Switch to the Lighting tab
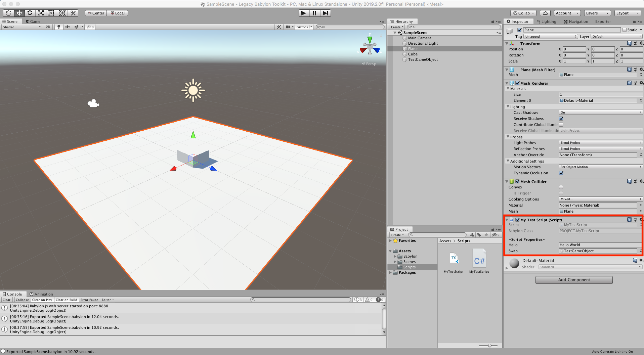The width and height of the screenshot is (644, 355). click(546, 21)
